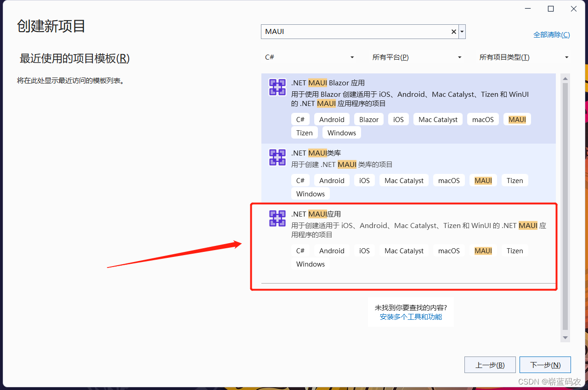Click the Tizen tag in Blazor template

click(x=304, y=133)
